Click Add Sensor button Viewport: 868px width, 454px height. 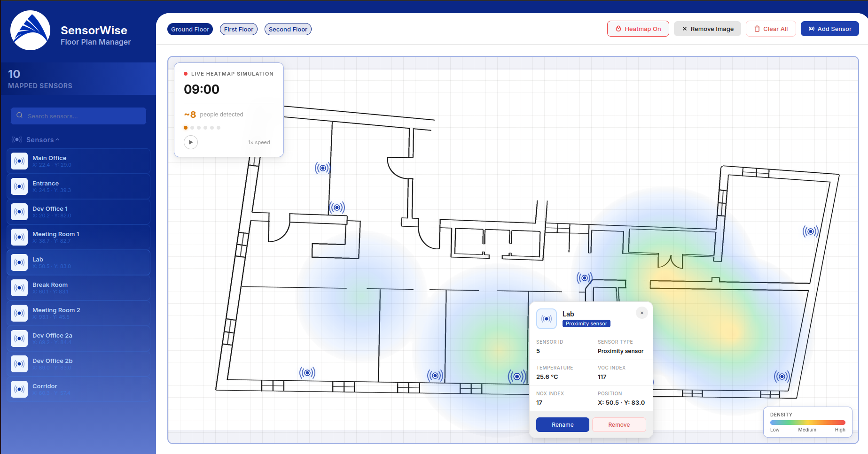830,29
